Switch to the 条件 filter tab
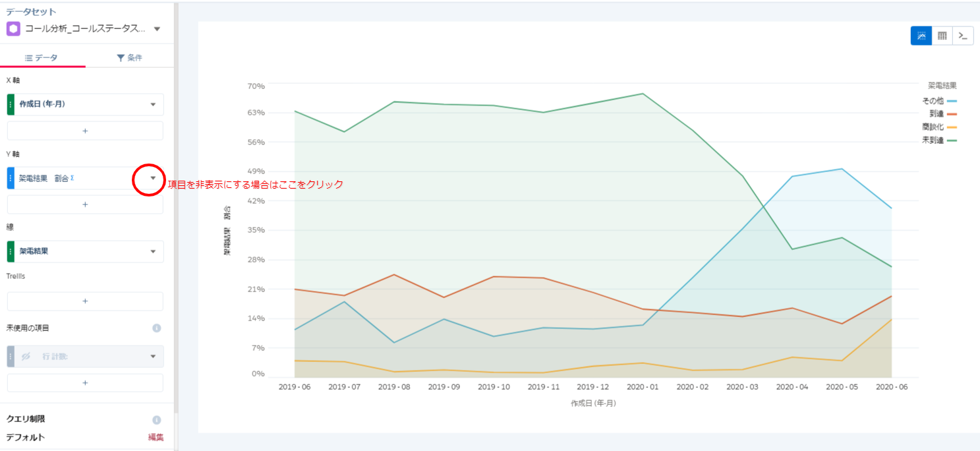Image resolution: width=980 pixels, height=451 pixels. point(129,58)
